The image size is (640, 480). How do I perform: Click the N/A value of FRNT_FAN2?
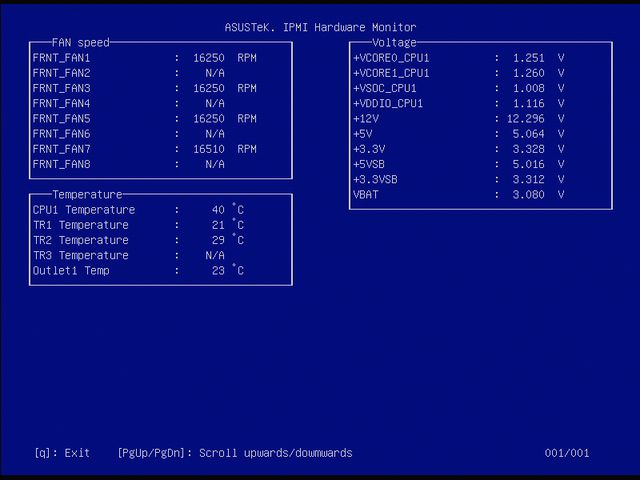(x=215, y=73)
